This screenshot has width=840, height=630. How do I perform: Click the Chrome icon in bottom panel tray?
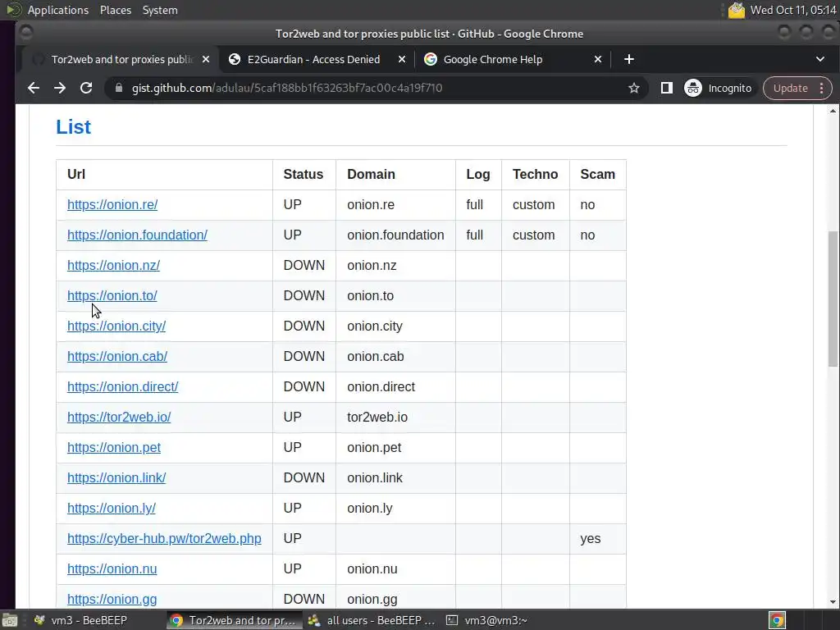point(778,620)
